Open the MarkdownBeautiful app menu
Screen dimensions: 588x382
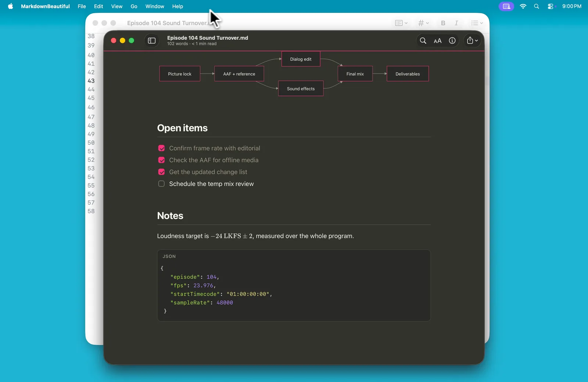tap(45, 6)
